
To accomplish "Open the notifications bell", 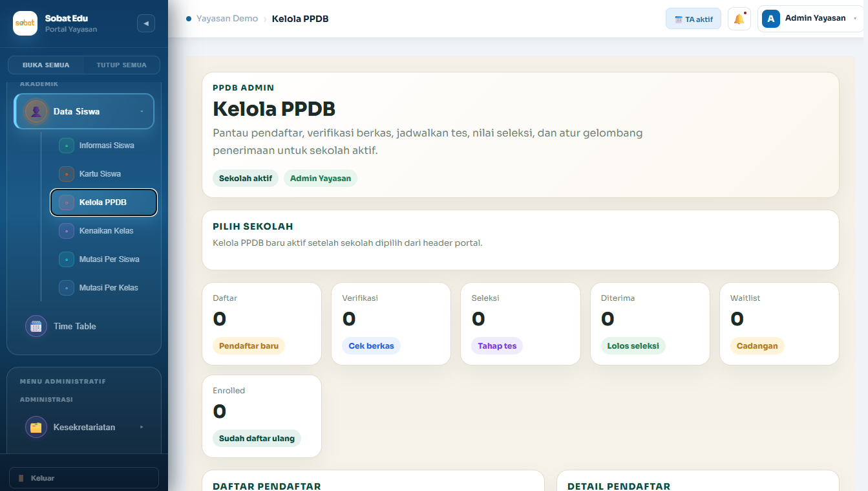I will (739, 19).
